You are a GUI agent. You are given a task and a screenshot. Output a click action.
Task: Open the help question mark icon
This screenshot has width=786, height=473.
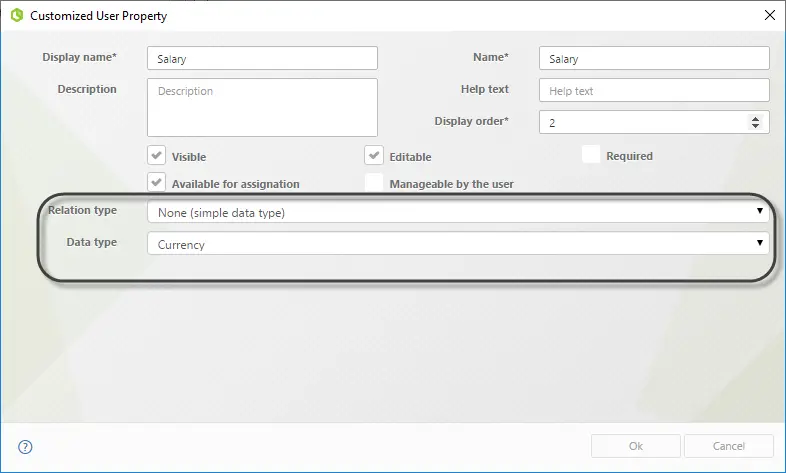click(x=25, y=447)
